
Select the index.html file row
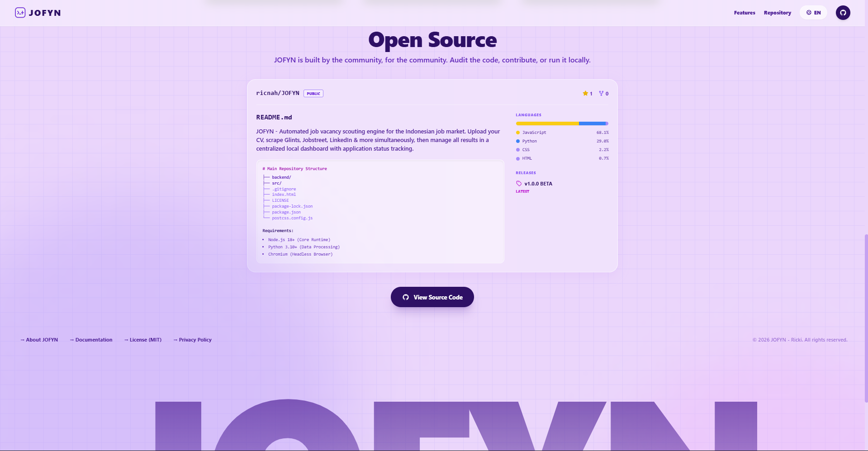[x=280, y=195]
